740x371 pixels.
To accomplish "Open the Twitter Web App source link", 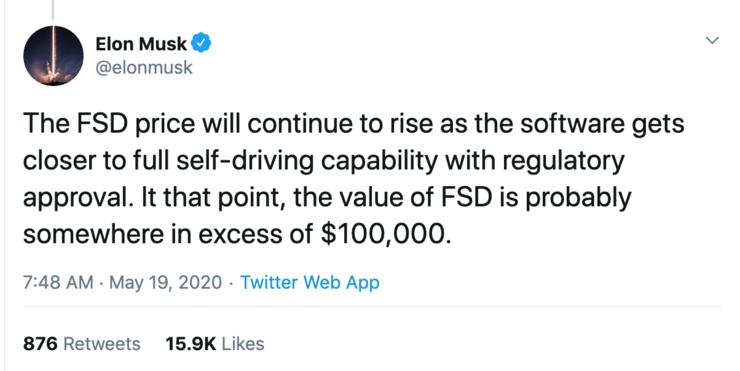I will [310, 283].
